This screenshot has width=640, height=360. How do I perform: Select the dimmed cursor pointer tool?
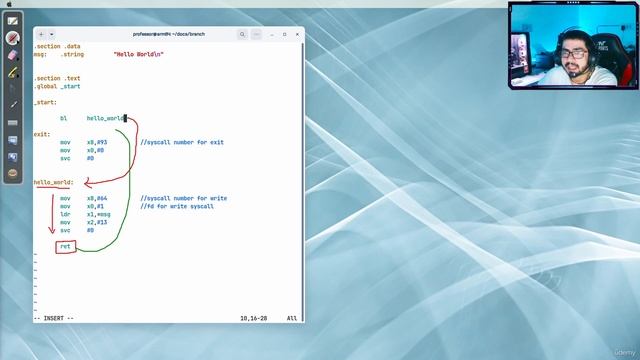coord(13,89)
